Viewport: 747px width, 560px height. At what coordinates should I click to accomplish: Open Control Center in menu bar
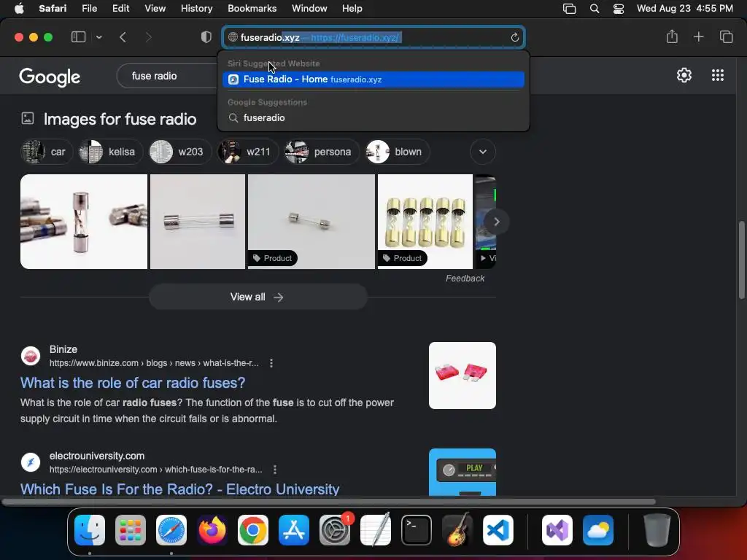point(619,9)
